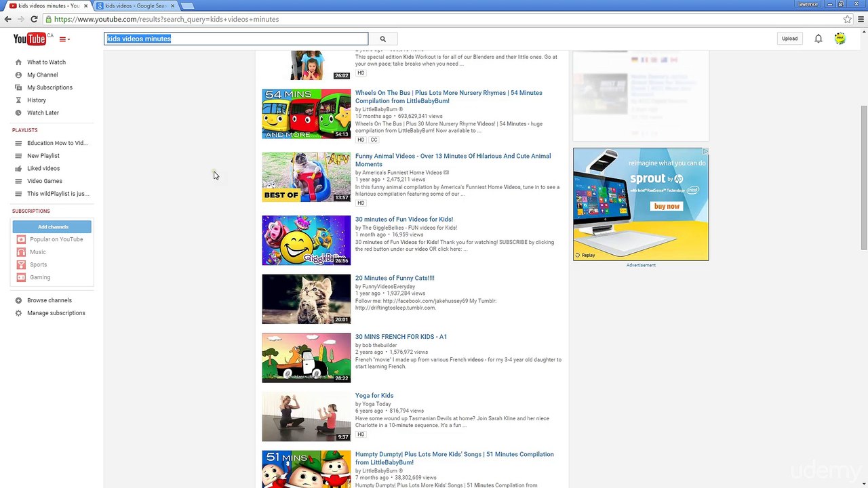Open Education How to Vid... playlist
The image size is (868, 488).
(58, 143)
